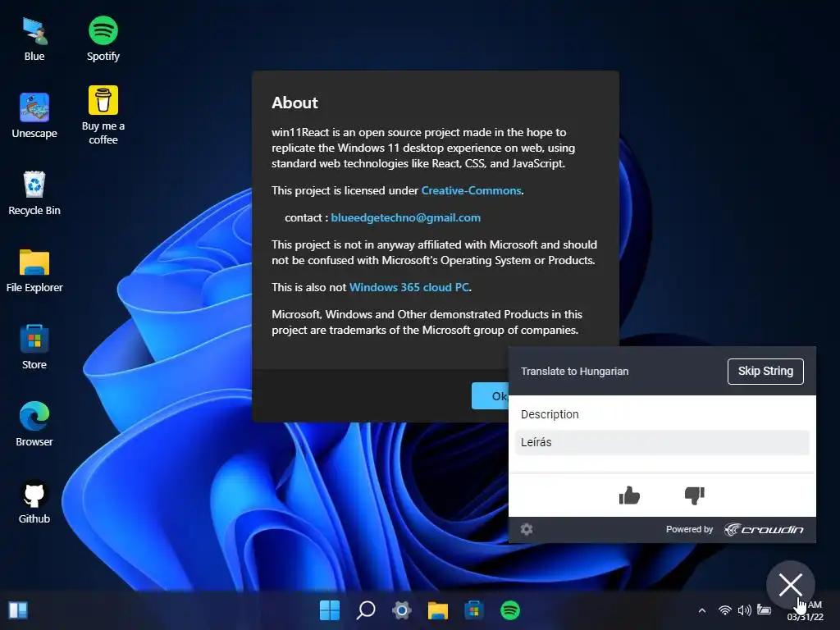Screen dimensions: 840x630
Task: Click the Leírás translation input field
Action: click(662, 442)
